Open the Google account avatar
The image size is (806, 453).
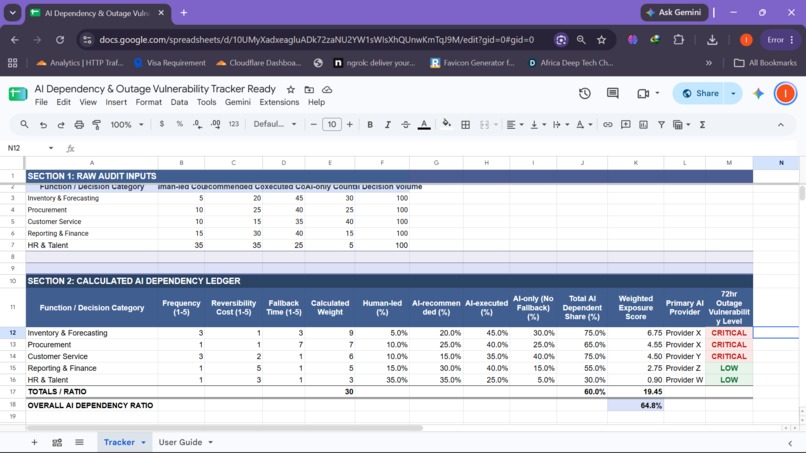point(785,94)
